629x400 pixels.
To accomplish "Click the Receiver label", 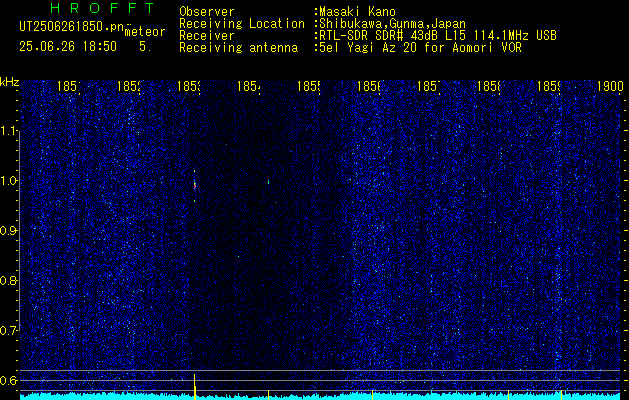I will click(x=207, y=36).
